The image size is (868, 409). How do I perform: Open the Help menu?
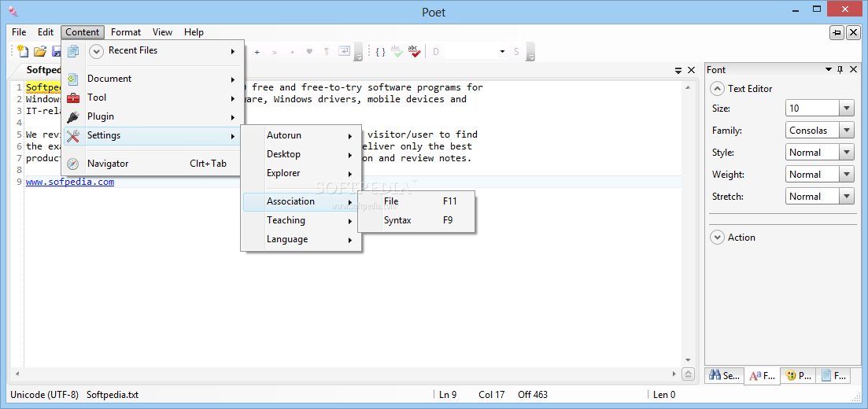[x=194, y=32]
